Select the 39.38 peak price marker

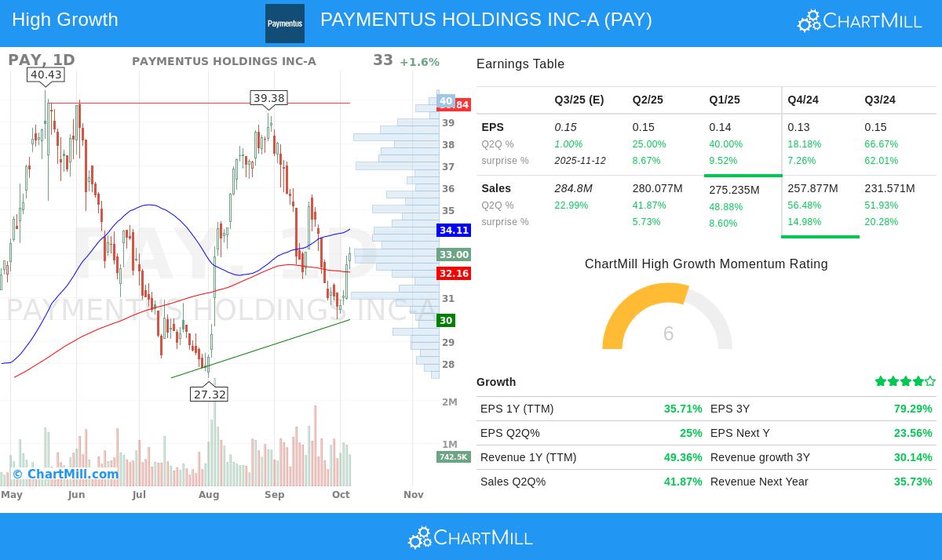pos(268,98)
